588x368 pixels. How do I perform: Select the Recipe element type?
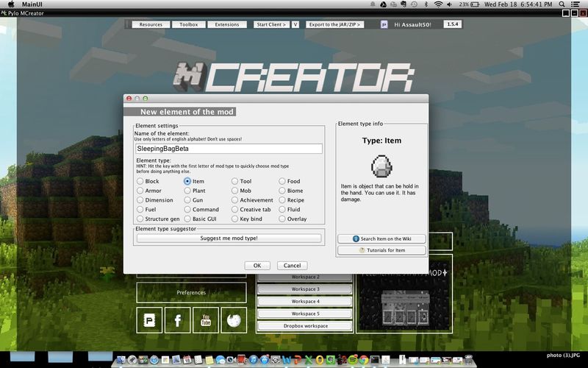tap(283, 200)
